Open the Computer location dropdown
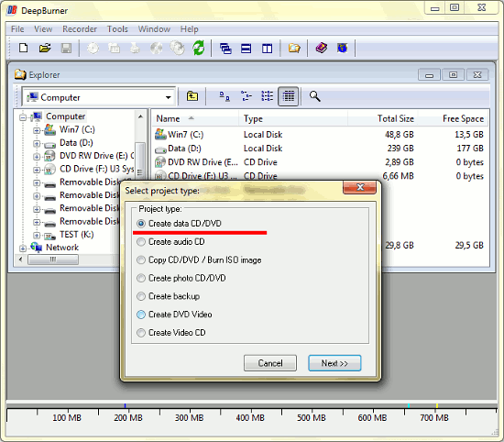Viewport: 504px width, 442px height. coord(168,97)
